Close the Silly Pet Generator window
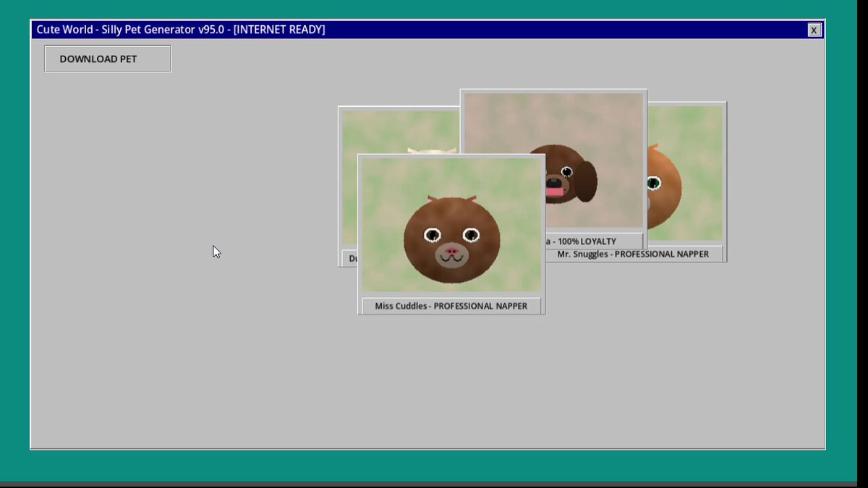The image size is (868, 488). tap(814, 30)
